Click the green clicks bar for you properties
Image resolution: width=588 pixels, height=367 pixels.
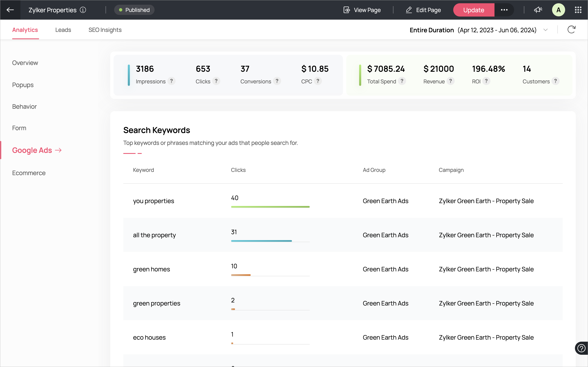pyautogui.click(x=270, y=207)
